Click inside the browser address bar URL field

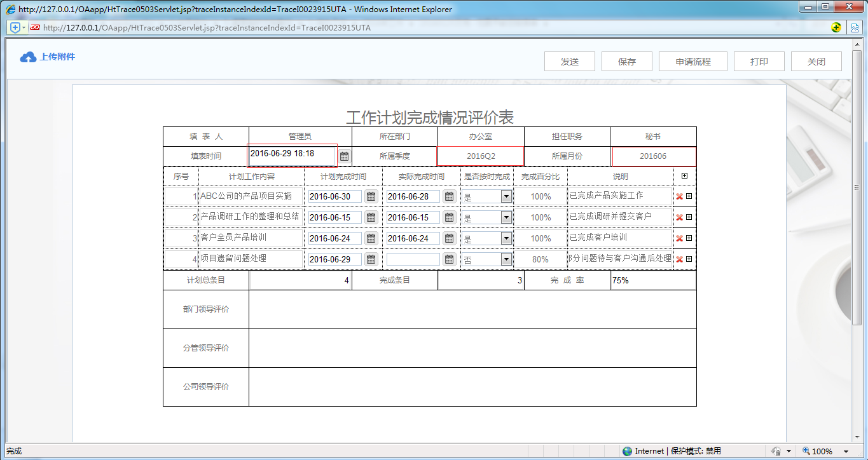tap(254, 28)
